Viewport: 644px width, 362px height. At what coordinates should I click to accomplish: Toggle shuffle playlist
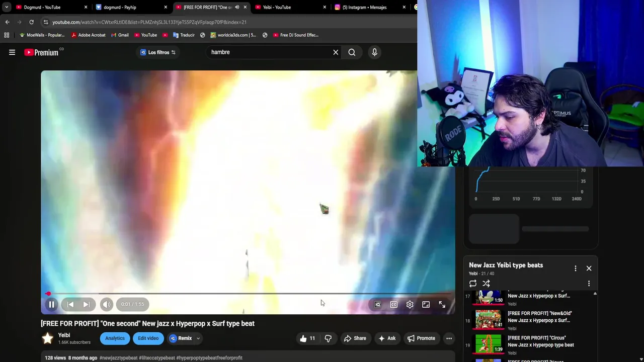point(486,284)
